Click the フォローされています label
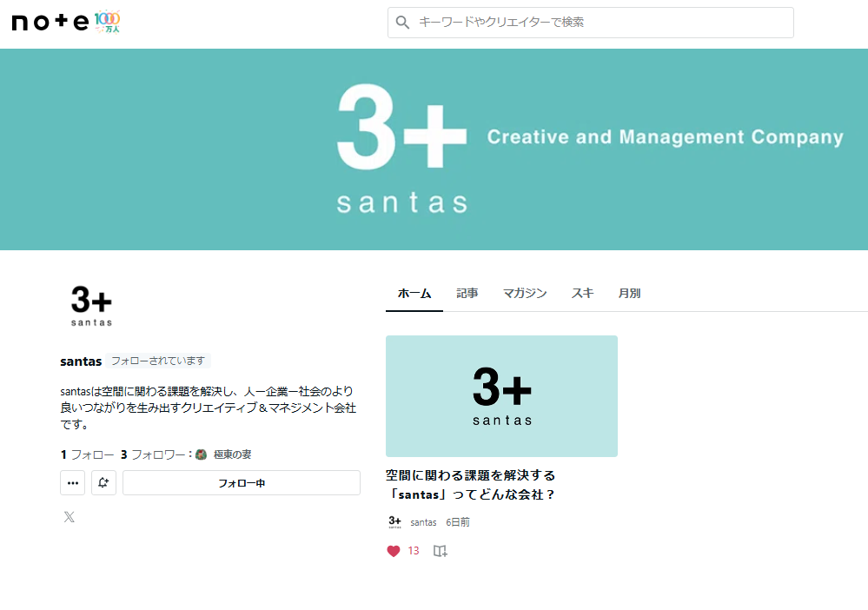Screen dimensions: 868x610 158,361
